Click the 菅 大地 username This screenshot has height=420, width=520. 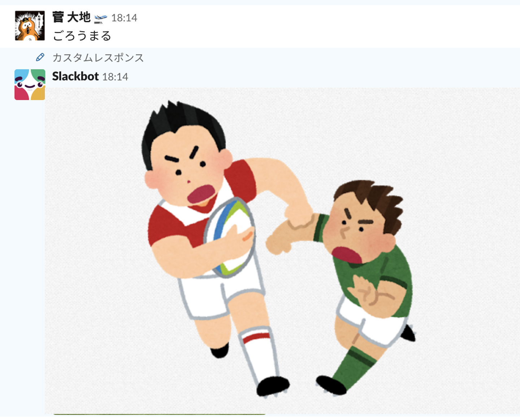(71, 17)
